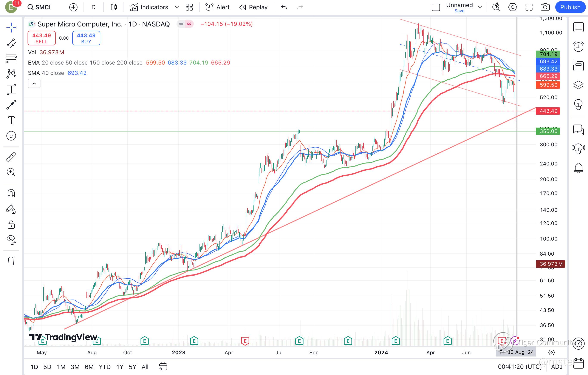Select the YTD time range
This screenshot has width=588, height=375.
[x=105, y=367]
